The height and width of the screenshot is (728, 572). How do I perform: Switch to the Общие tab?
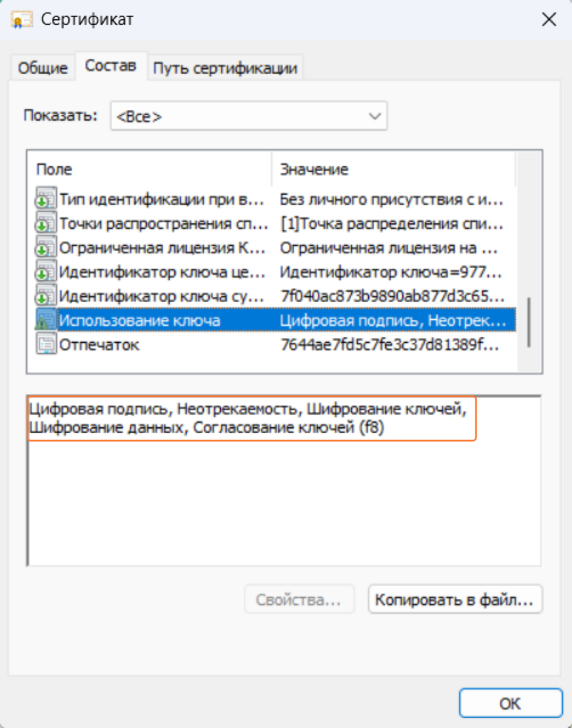(43, 68)
